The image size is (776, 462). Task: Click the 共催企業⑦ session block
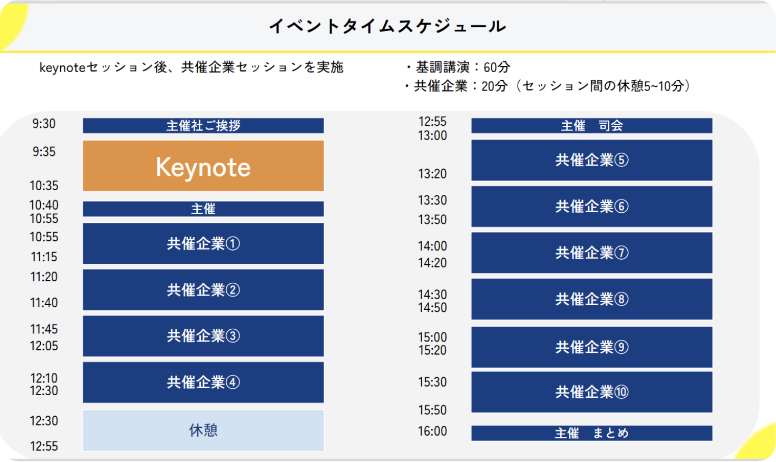(x=592, y=253)
